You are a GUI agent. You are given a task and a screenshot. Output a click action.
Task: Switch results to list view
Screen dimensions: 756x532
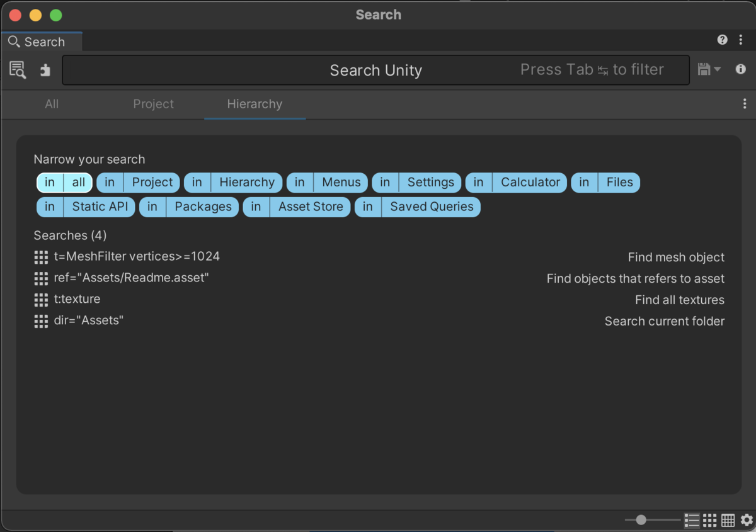[692, 520]
